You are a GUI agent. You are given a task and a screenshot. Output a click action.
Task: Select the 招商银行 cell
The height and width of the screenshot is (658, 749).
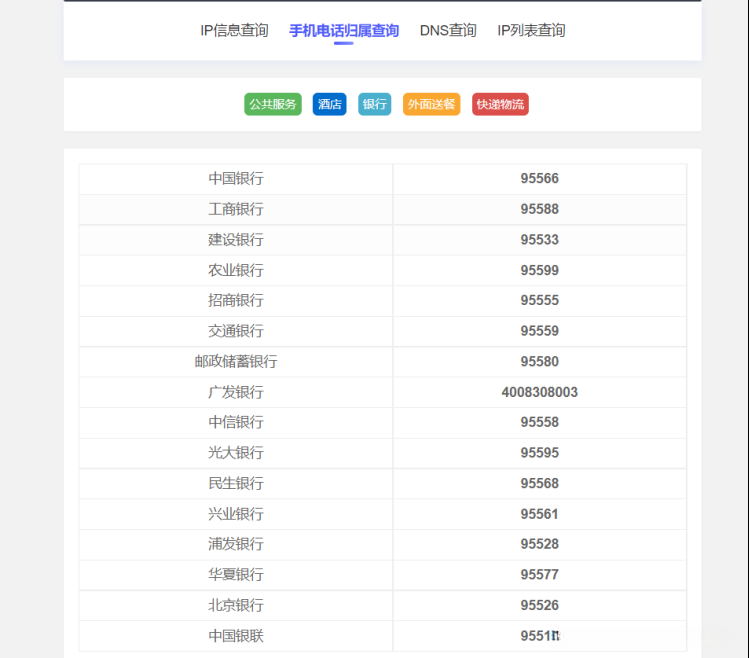click(x=236, y=301)
